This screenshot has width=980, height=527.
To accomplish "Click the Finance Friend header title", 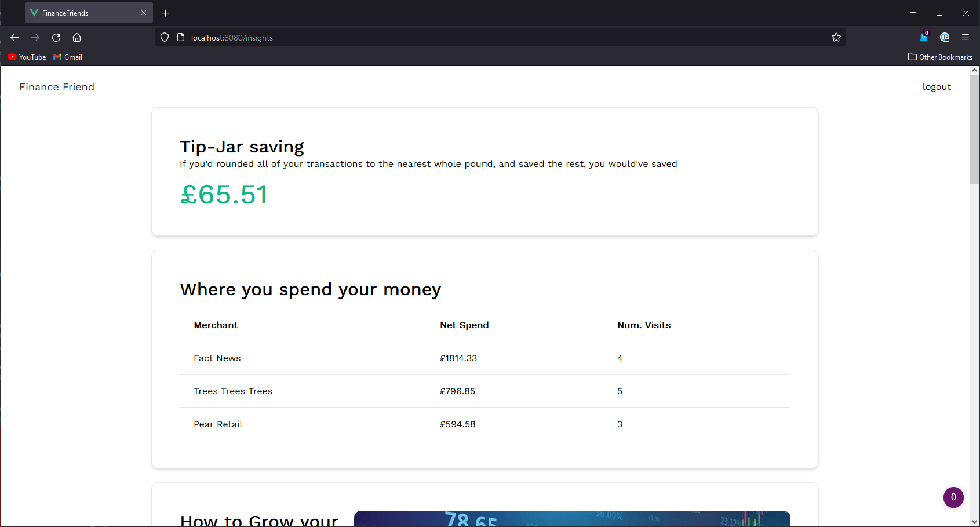I will tap(57, 87).
